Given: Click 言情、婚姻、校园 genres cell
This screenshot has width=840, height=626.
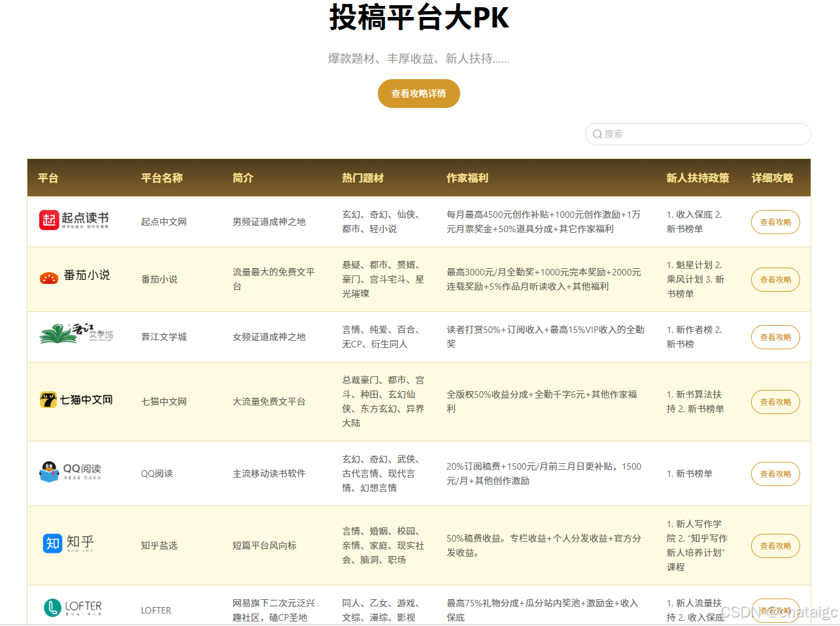Looking at the screenshot, I should [x=383, y=546].
